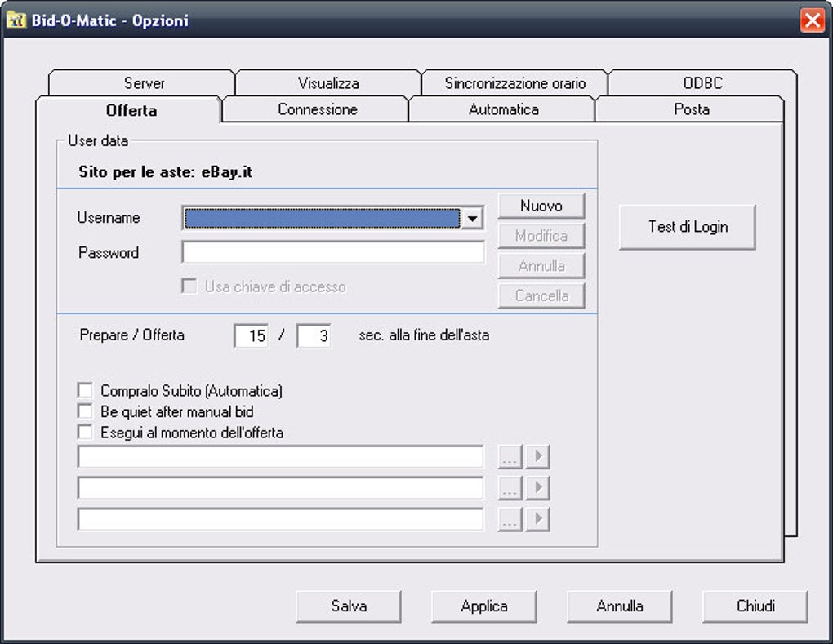The image size is (833, 644).
Task: Open the Visualizza tab
Action: 328,82
